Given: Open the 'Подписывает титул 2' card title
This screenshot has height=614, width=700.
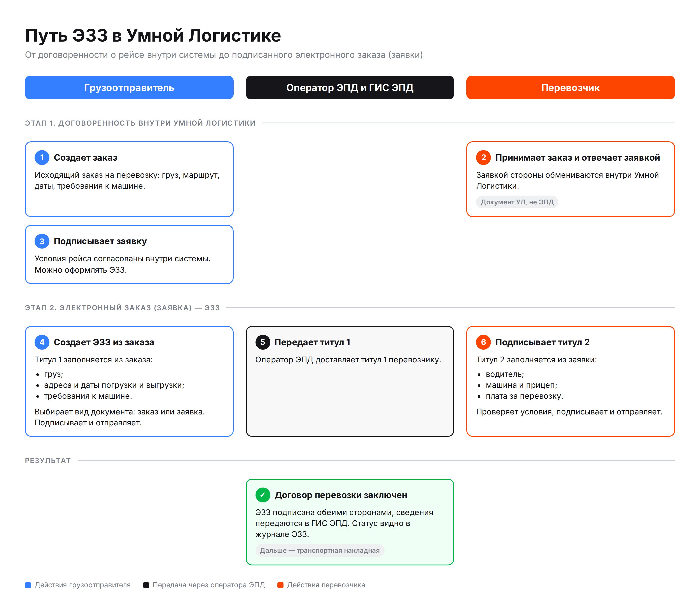Looking at the screenshot, I should click(x=542, y=342).
